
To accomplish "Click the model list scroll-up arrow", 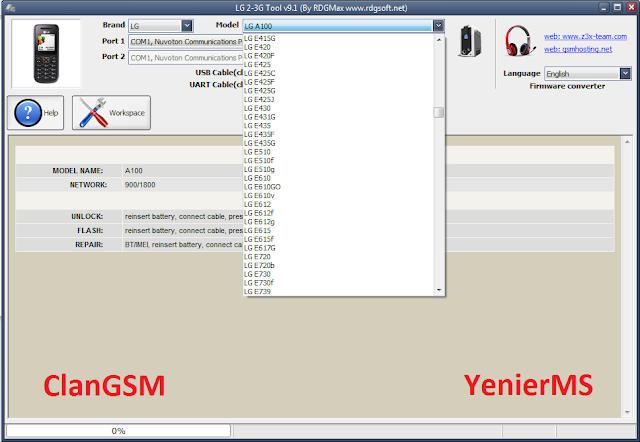I will click(439, 40).
